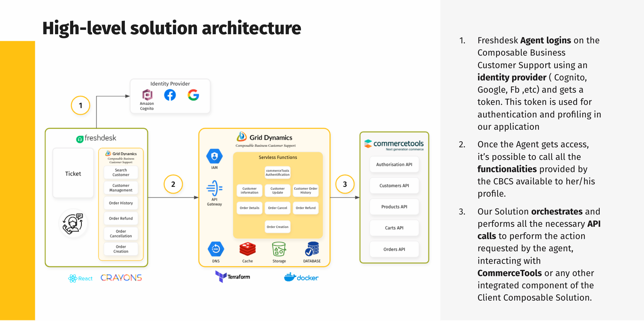Click the bold "functionalities" word

(507, 169)
